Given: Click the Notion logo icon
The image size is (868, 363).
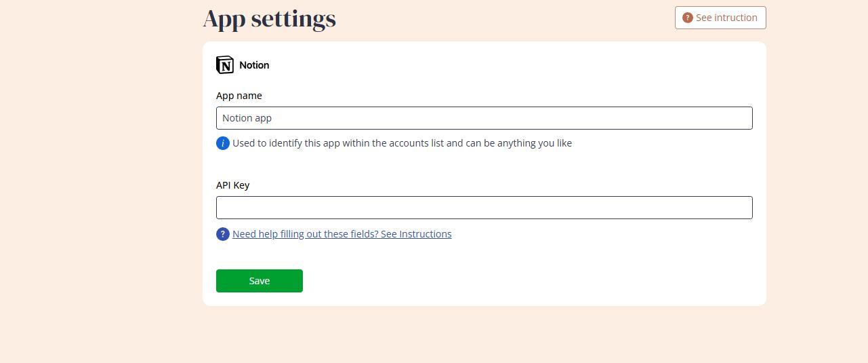Looking at the screenshot, I should point(225,65).
